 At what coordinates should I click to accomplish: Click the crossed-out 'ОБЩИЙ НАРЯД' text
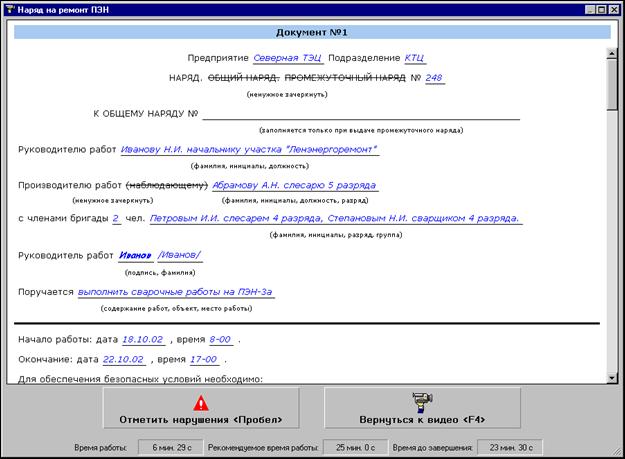click(244, 78)
